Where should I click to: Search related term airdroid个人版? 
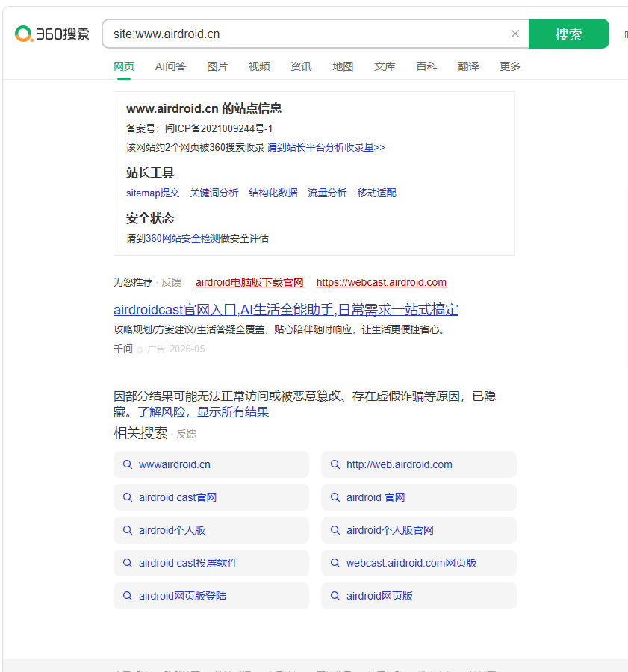pyautogui.click(x=211, y=530)
